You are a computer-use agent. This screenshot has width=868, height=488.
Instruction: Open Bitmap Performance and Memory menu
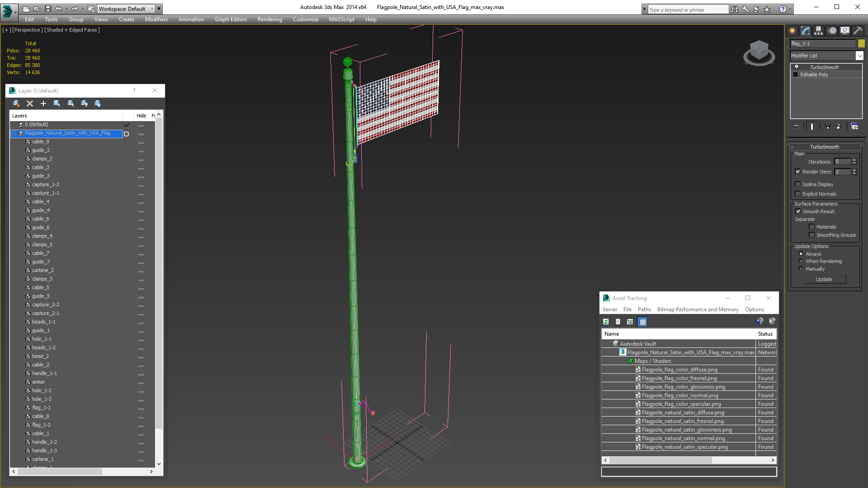click(x=698, y=310)
